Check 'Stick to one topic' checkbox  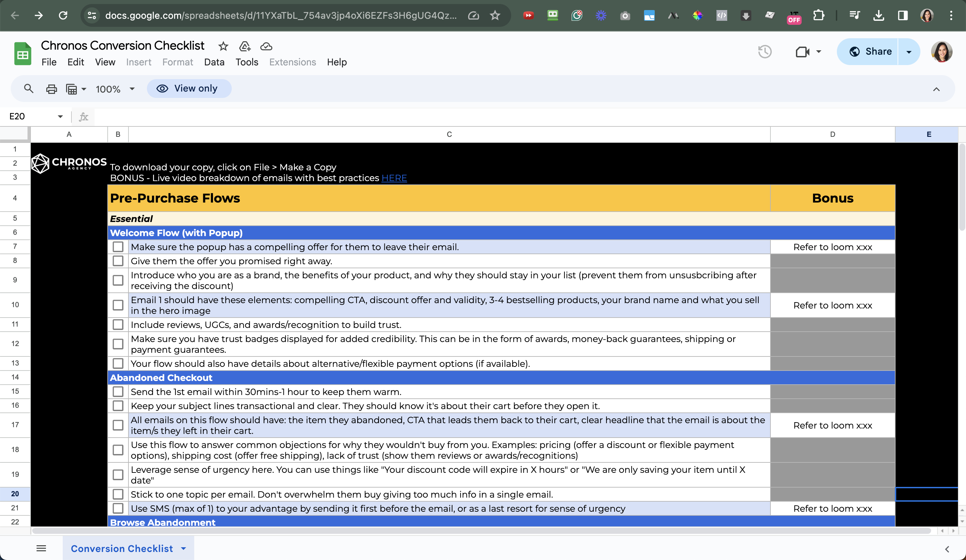click(118, 494)
